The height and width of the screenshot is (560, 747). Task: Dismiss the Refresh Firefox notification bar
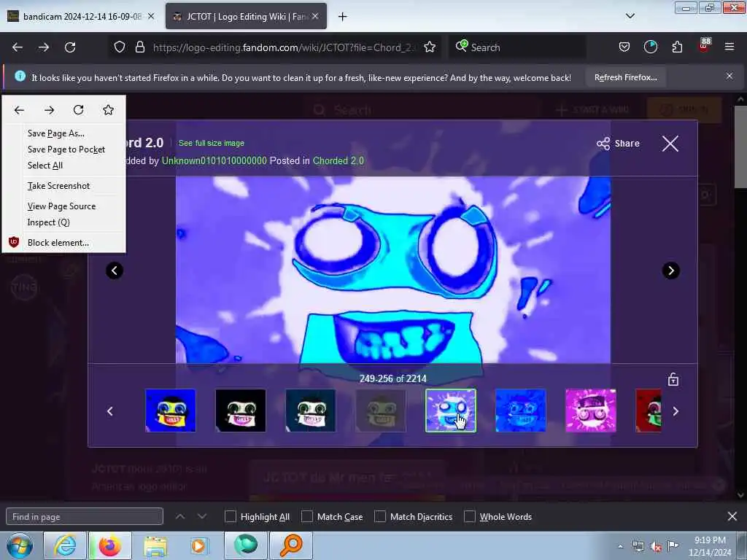click(729, 76)
